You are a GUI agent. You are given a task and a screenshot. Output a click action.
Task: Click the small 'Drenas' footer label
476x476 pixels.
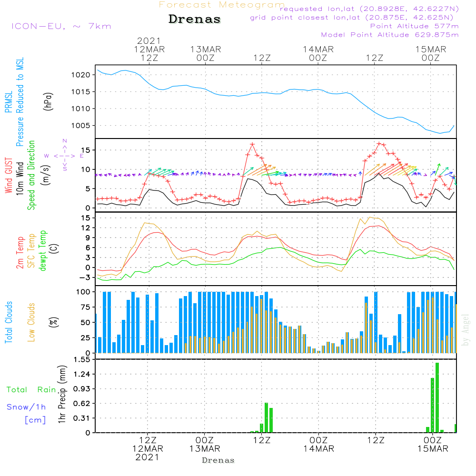[218, 460]
